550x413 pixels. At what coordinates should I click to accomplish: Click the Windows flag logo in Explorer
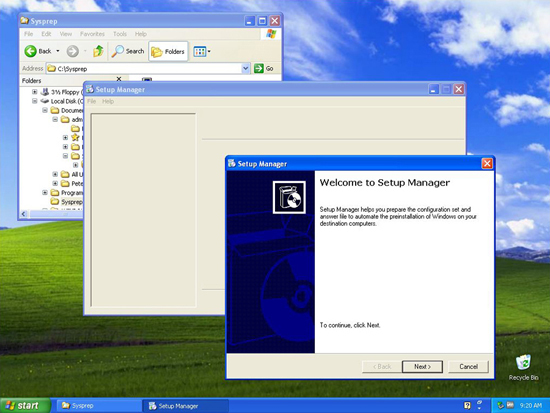click(x=271, y=34)
